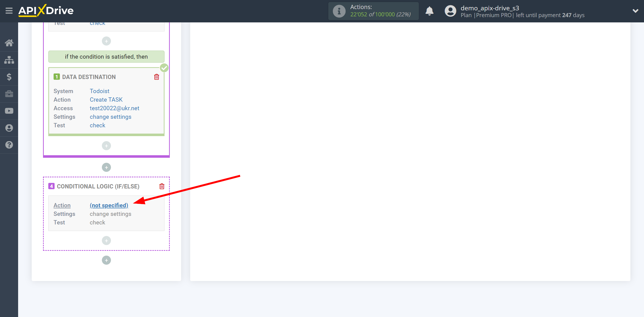Click 'change settings' in Conditional Logic block
This screenshot has width=644, height=317.
(x=110, y=214)
